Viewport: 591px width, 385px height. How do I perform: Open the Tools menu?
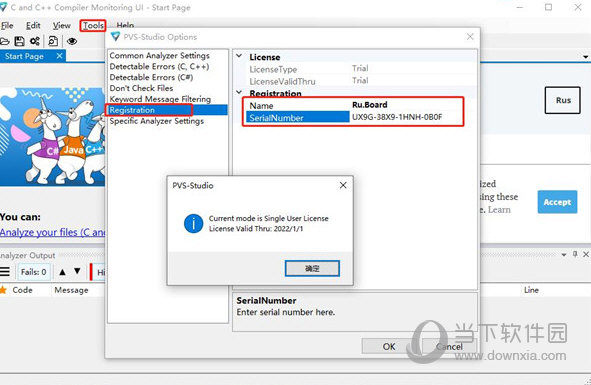point(93,25)
